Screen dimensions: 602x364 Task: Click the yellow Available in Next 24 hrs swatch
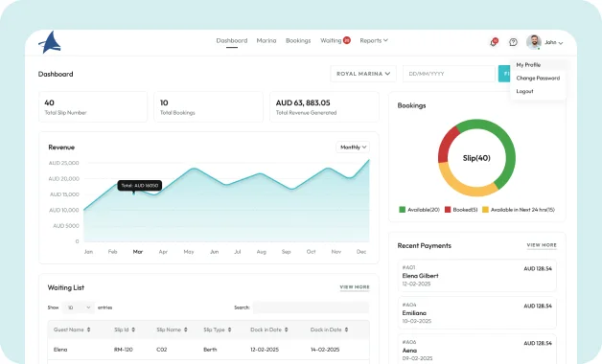[485, 210]
